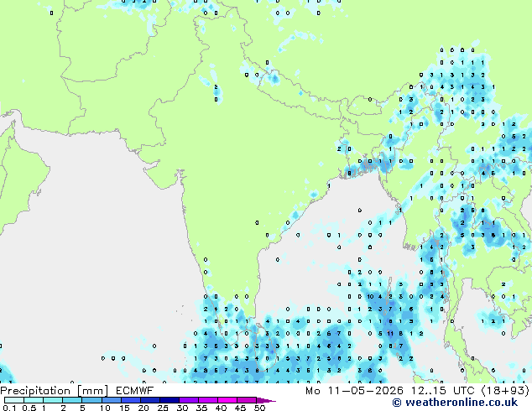This screenshot has height=411, width=532.
Task: Click the 'Precipitation [mm]' title text
Action: point(54,391)
